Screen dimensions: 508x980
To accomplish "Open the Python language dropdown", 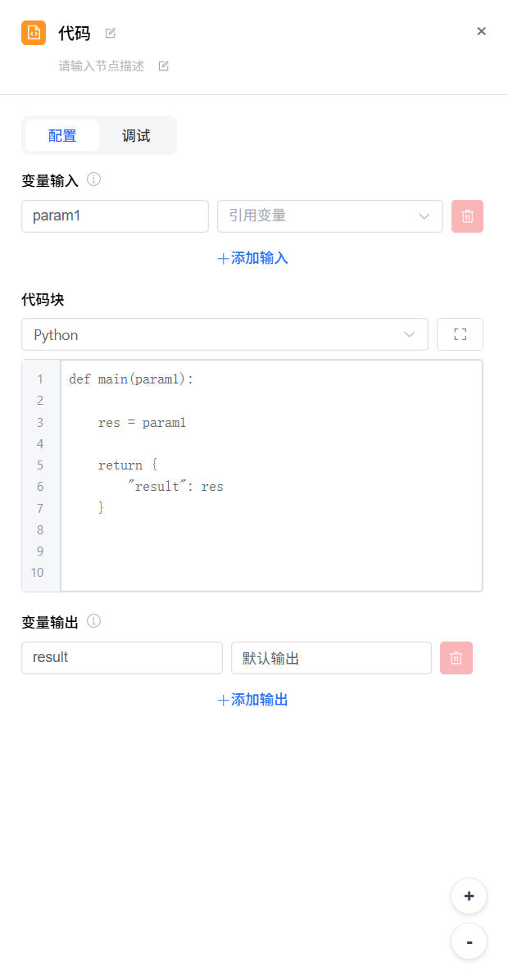I will 224,334.
